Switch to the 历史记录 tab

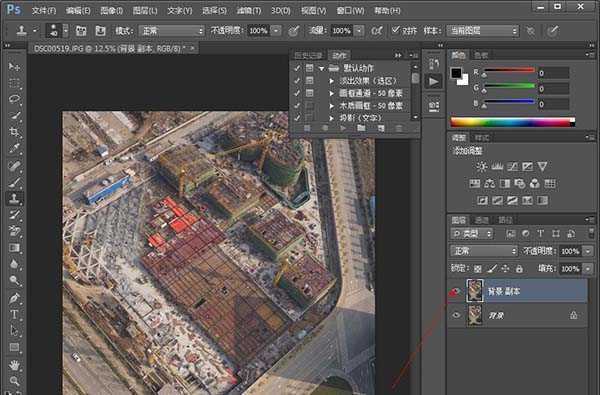tap(308, 55)
